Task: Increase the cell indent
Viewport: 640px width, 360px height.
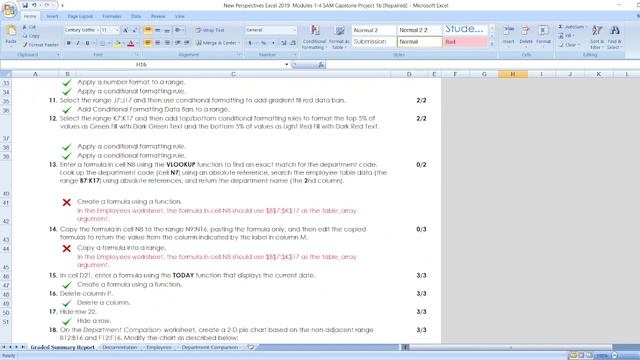Action: [x=187, y=43]
